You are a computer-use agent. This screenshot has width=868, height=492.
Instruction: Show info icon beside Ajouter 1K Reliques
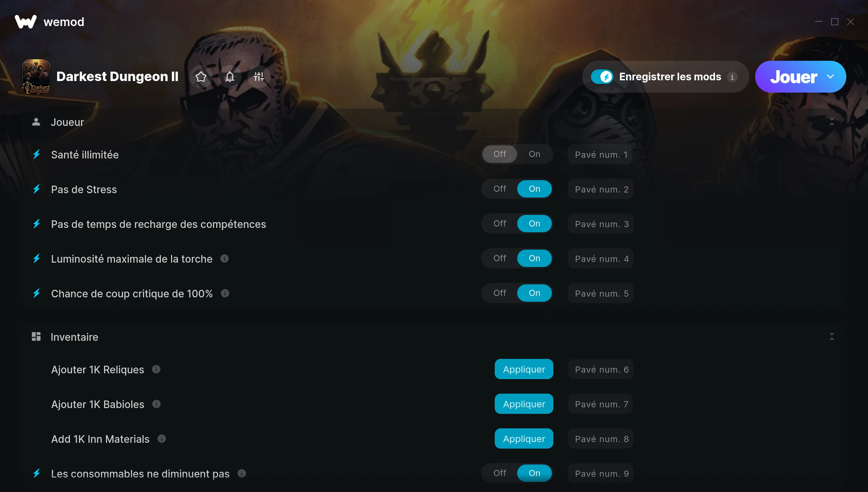(x=156, y=369)
